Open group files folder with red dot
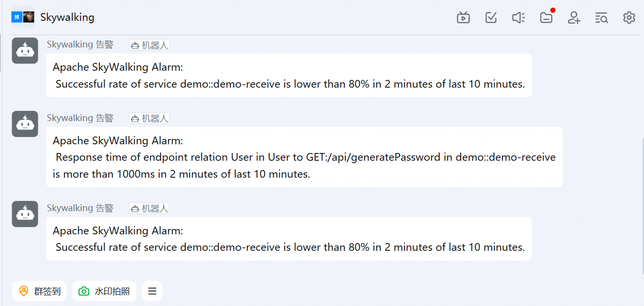 (x=547, y=18)
